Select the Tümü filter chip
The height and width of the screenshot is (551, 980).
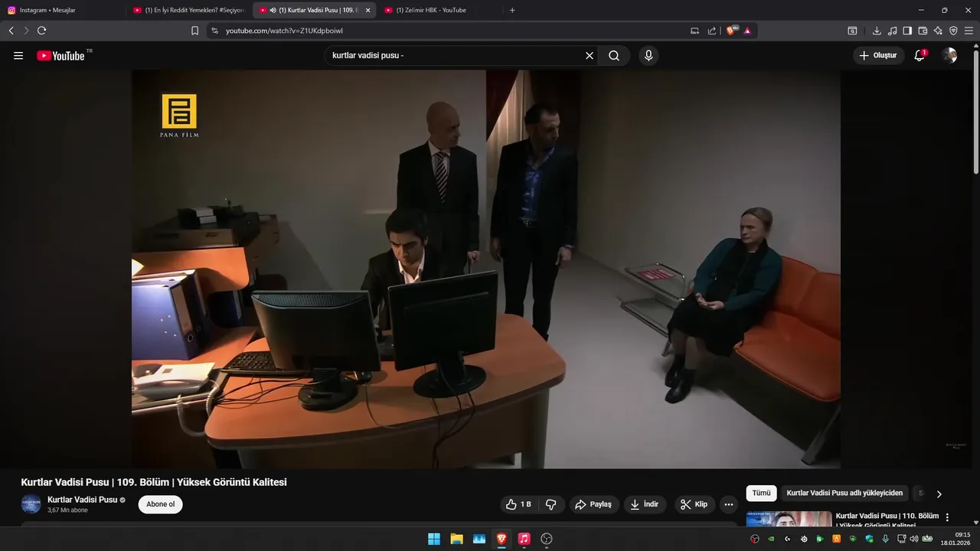pos(761,494)
